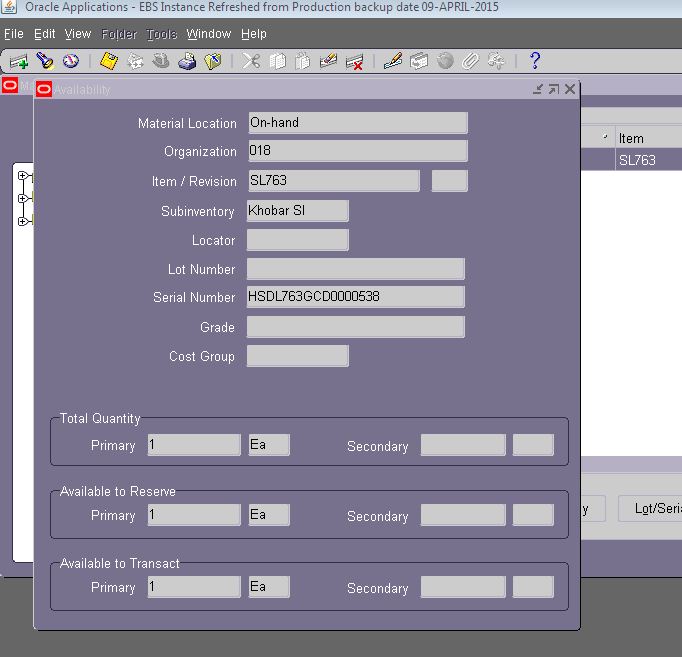The width and height of the screenshot is (682, 657).
Task: Click the Java icon in main title bar
Action: click(x=9, y=7)
